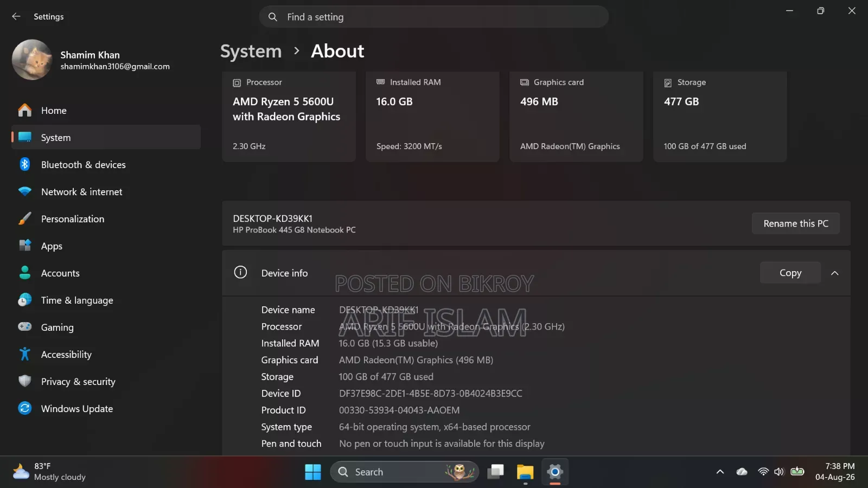Click the Personalization paintbrush icon

point(25,219)
